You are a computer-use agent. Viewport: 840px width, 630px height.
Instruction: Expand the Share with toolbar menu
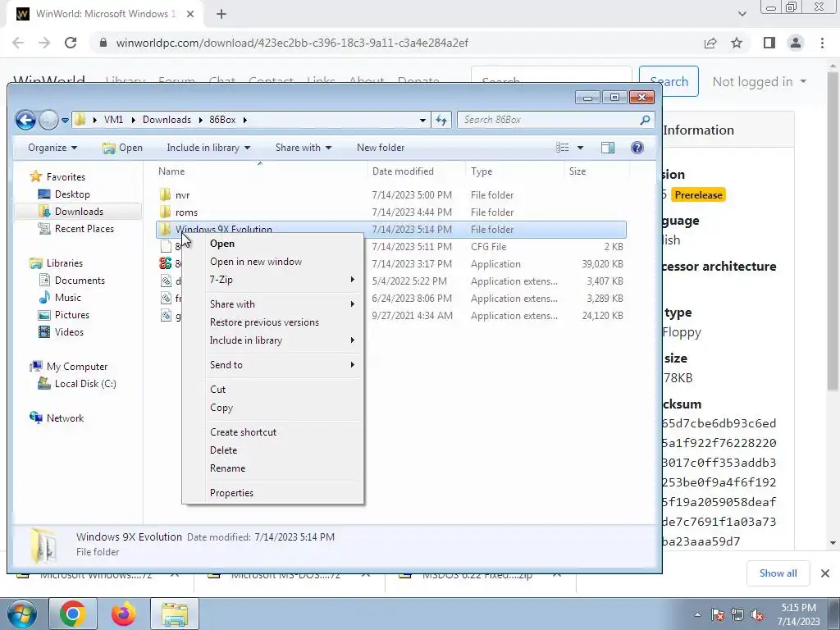tap(304, 148)
